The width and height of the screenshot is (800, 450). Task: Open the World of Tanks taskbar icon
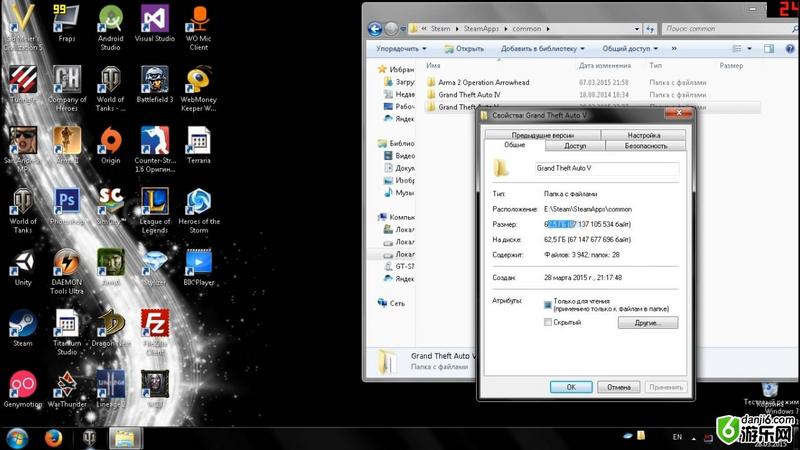pos(89,438)
